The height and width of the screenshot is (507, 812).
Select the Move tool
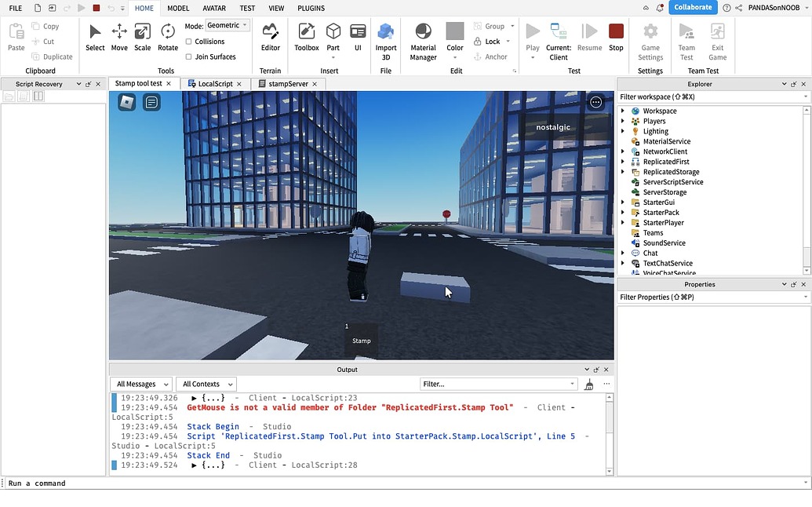(118, 41)
